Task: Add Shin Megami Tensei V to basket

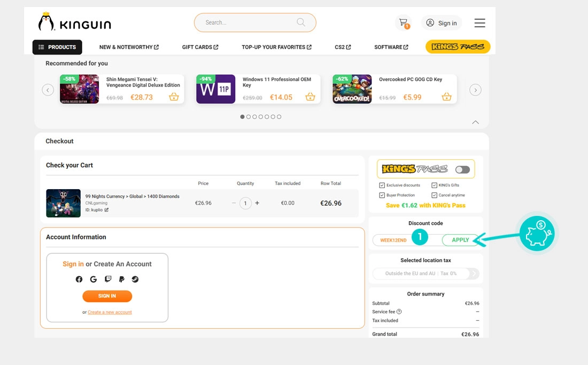Action: 174,97
